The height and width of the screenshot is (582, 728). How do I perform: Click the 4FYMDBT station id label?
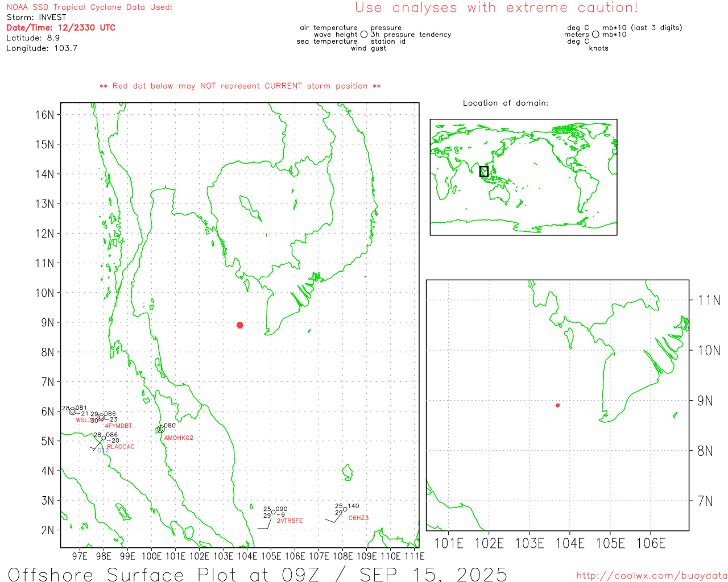pyautogui.click(x=118, y=426)
